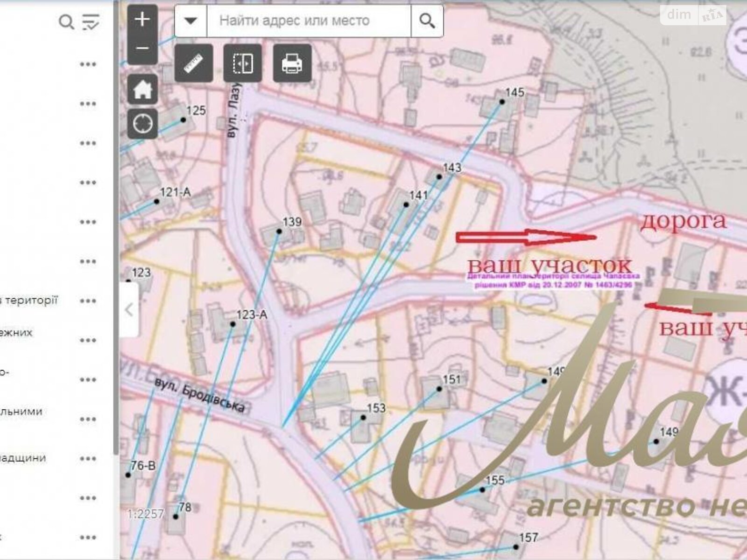Select address point 125 on the map
The width and height of the screenshot is (747, 560).
coord(183,120)
